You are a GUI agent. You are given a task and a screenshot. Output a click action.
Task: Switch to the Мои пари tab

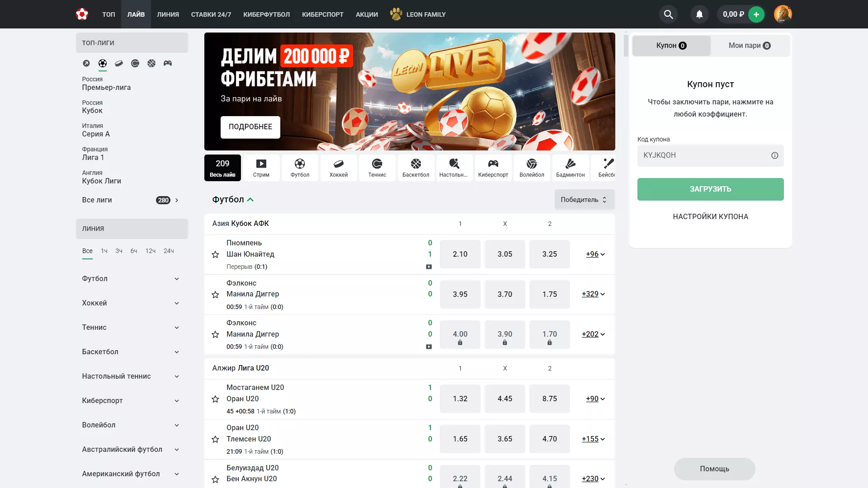[750, 46]
